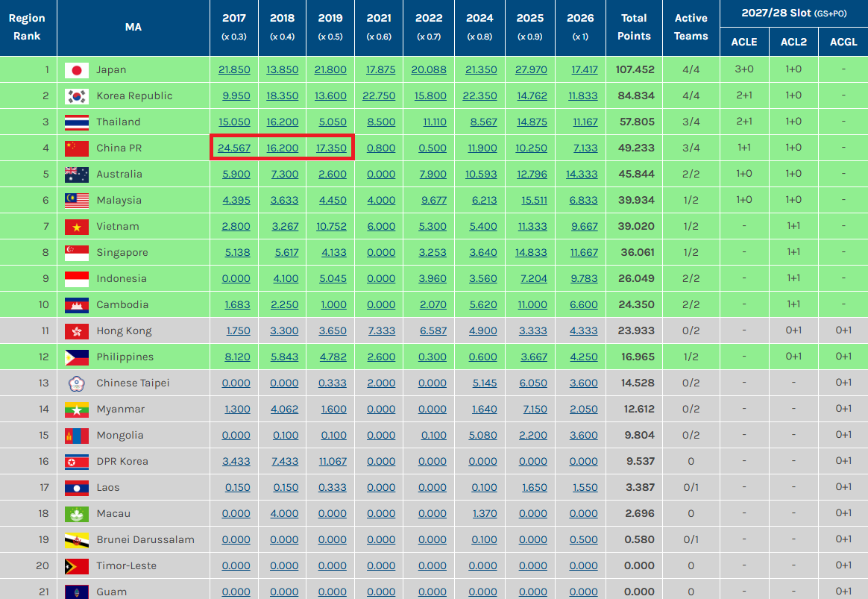The height and width of the screenshot is (599, 868).
Task: Open Indonesia's 2026 points link 9.783
Action: [x=584, y=278]
